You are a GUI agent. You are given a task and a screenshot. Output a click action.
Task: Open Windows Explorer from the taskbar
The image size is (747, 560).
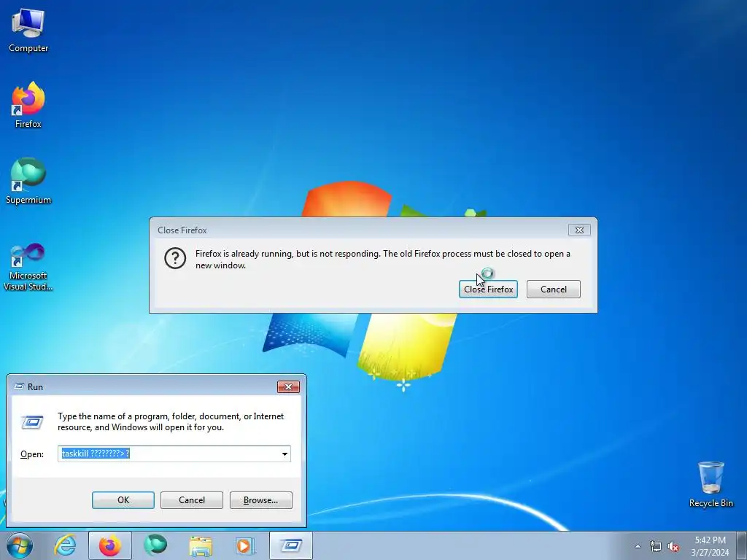[201, 545]
